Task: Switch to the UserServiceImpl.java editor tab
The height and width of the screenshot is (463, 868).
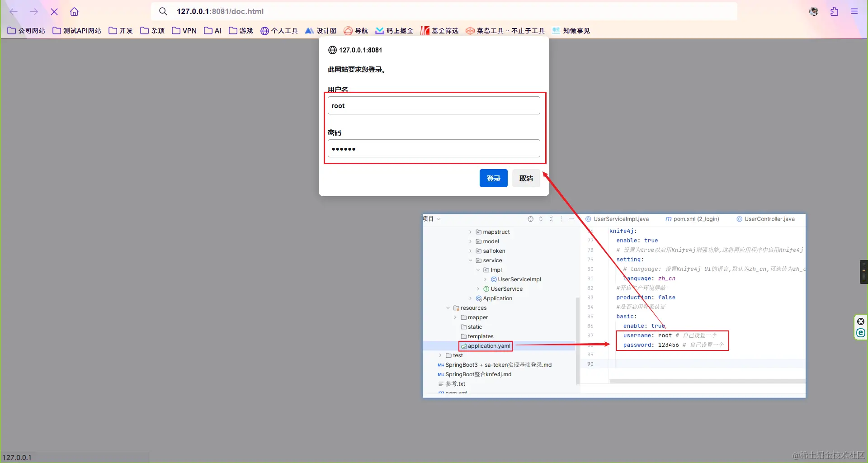Action: 617,219
